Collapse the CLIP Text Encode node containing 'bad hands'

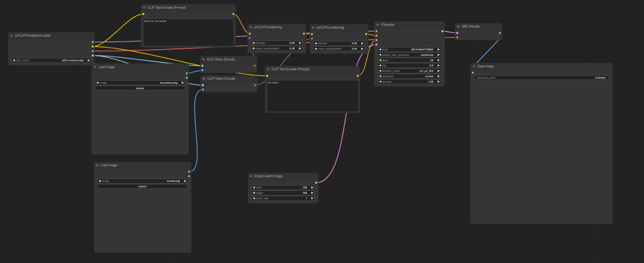(268, 69)
